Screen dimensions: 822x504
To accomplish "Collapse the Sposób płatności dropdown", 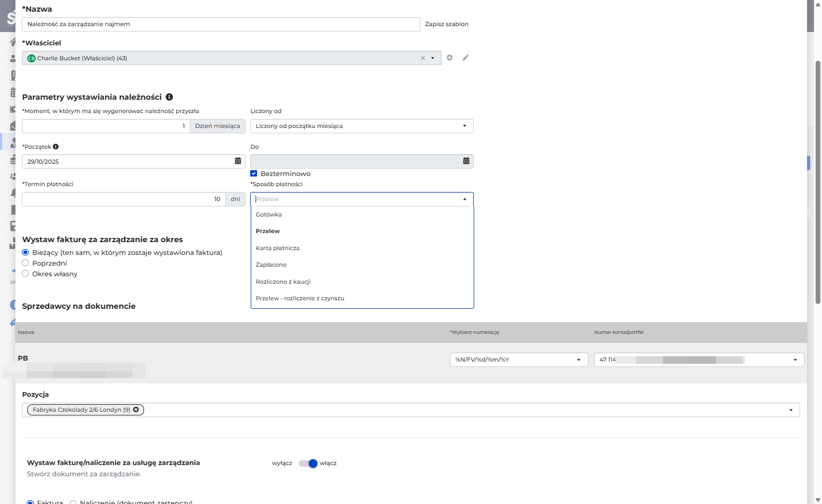I will (465, 199).
